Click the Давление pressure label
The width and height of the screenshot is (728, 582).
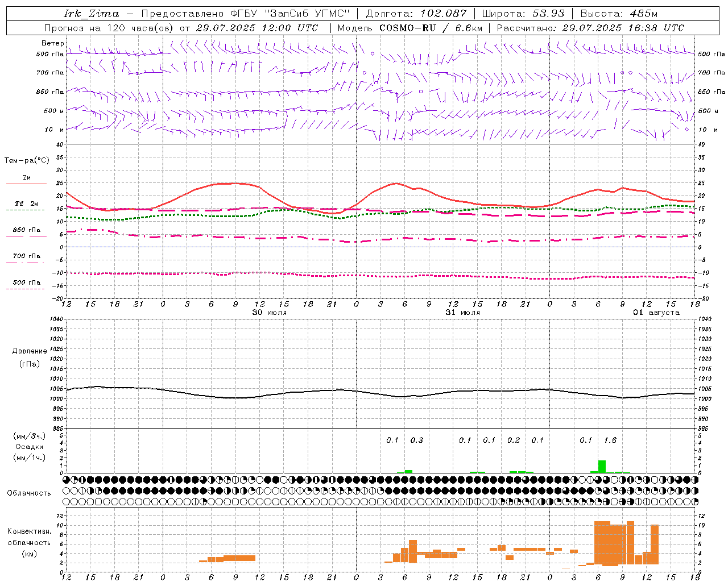click(30, 351)
